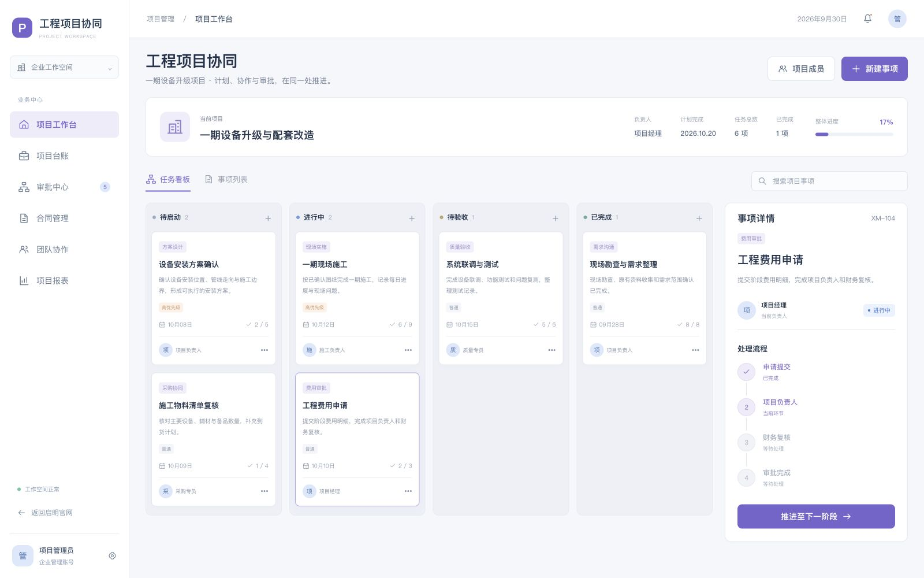Screen dimensions: 924x578
Task: Click the 10月08日 due date
Action: (x=176, y=325)
